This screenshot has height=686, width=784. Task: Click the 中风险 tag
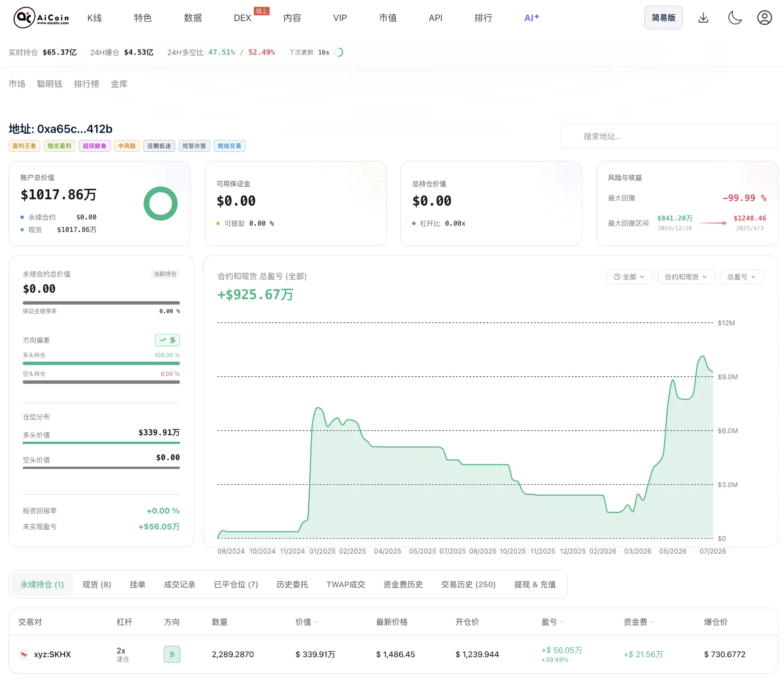(x=127, y=146)
